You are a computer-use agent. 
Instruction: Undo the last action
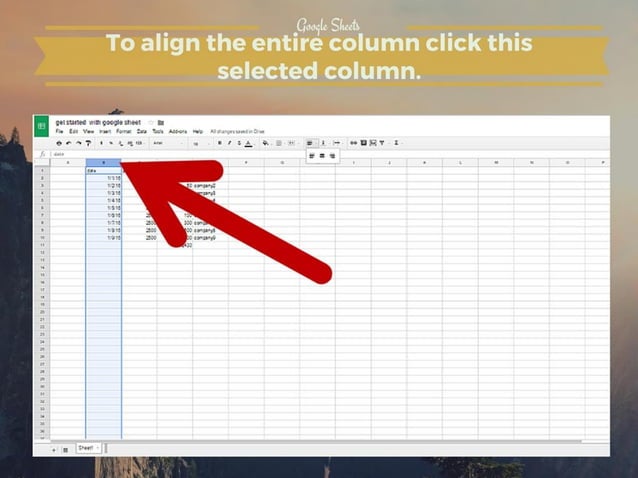tap(69, 143)
